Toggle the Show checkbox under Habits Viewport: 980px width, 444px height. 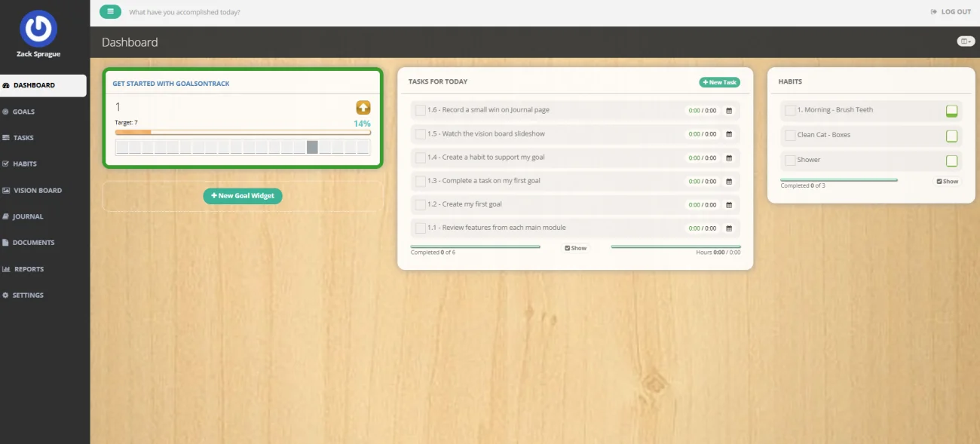[x=948, y=182]
